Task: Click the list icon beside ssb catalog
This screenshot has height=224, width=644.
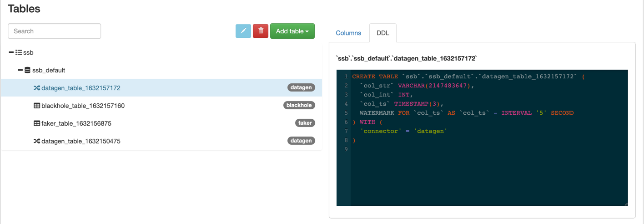Action: 19,52
